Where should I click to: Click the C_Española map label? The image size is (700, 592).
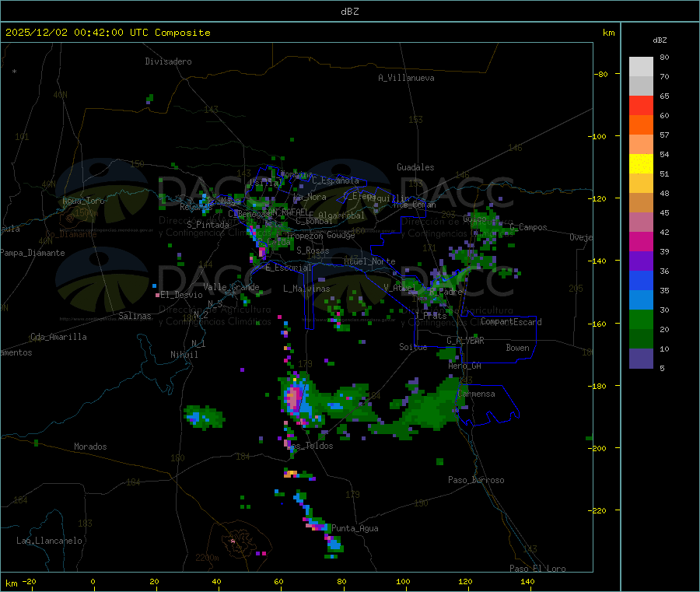click(x=335, y=180)
